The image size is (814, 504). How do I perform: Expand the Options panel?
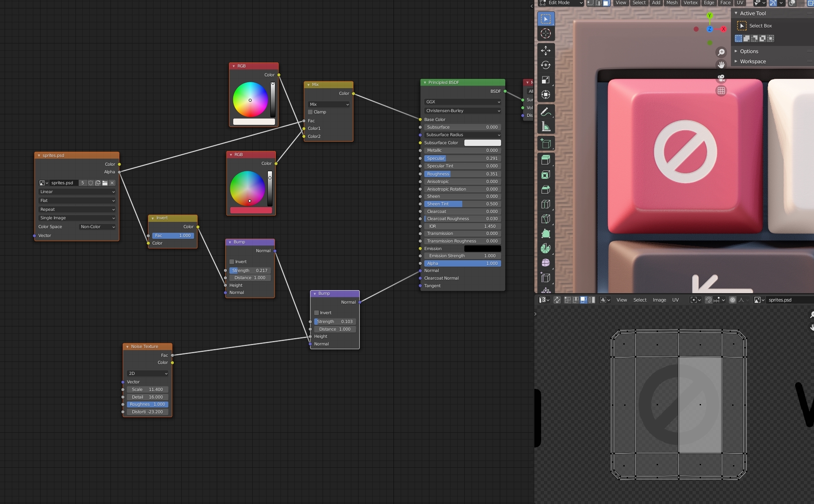pos(749,51)
